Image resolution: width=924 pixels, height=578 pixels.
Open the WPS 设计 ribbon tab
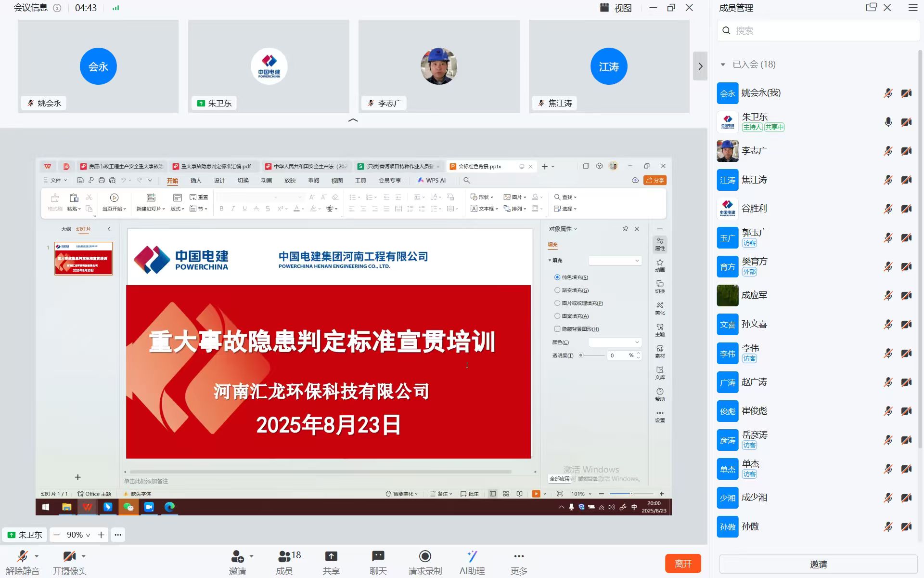pyautogui.click(x=219, y=181)
